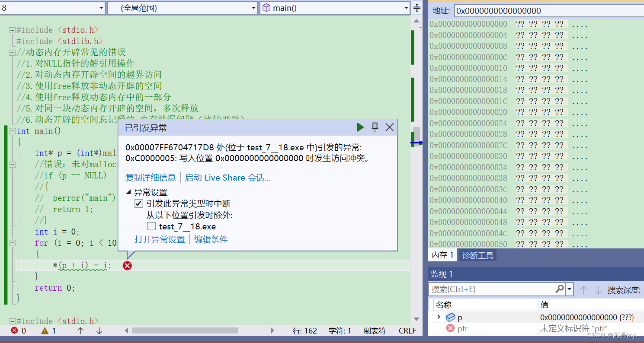Click the 地址 address input field

point(548,11)
